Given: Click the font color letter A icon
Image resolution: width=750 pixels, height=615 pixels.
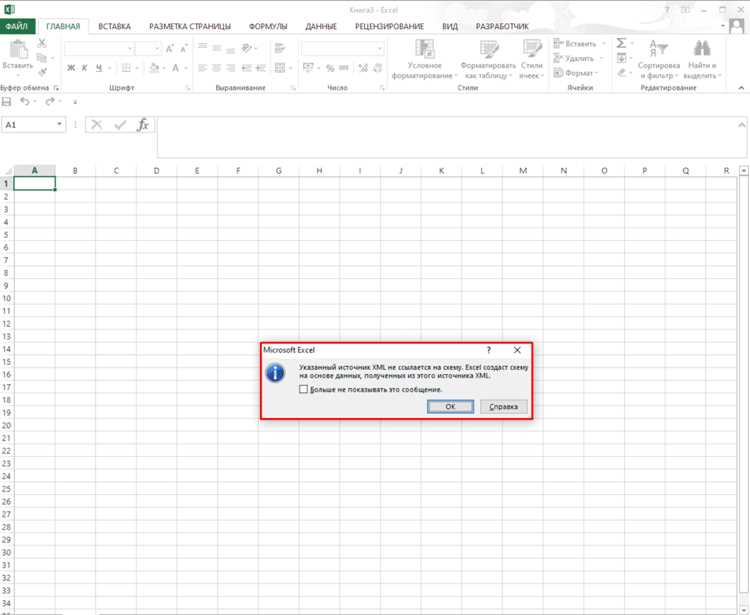Looking at the screenshot, I should point(176,68).
